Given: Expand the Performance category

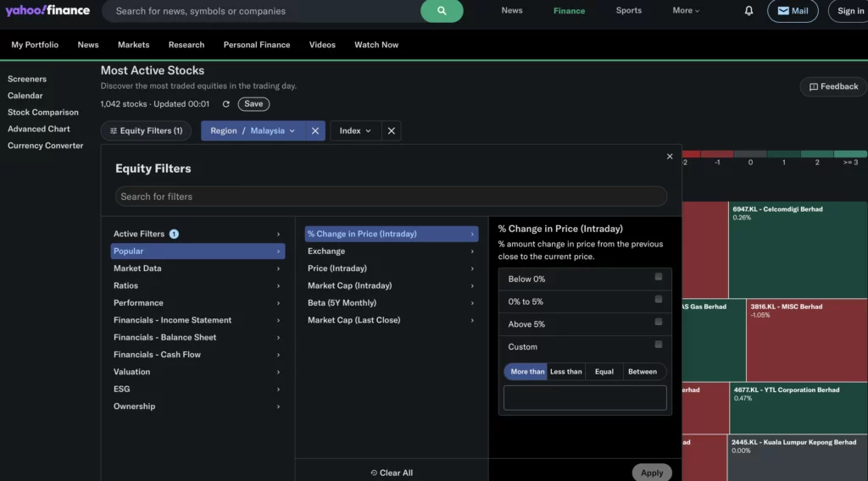Looking at the screenshot, I should pos(198,303).
